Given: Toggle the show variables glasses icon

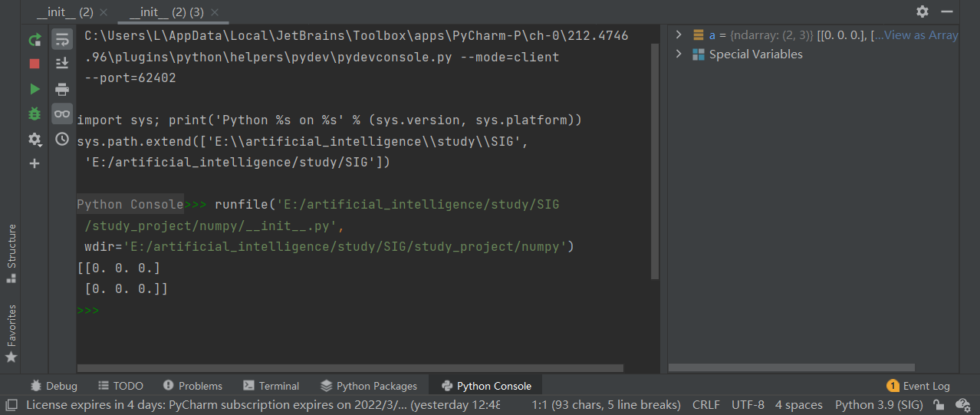Looking at the screenshot, I should click(x=62, y=114).
